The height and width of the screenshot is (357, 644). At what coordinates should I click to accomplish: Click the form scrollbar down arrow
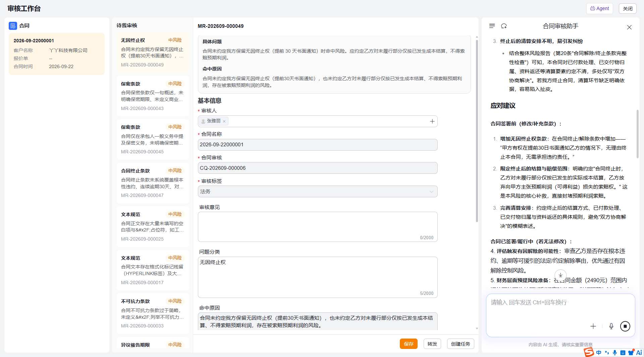(477, 328)
